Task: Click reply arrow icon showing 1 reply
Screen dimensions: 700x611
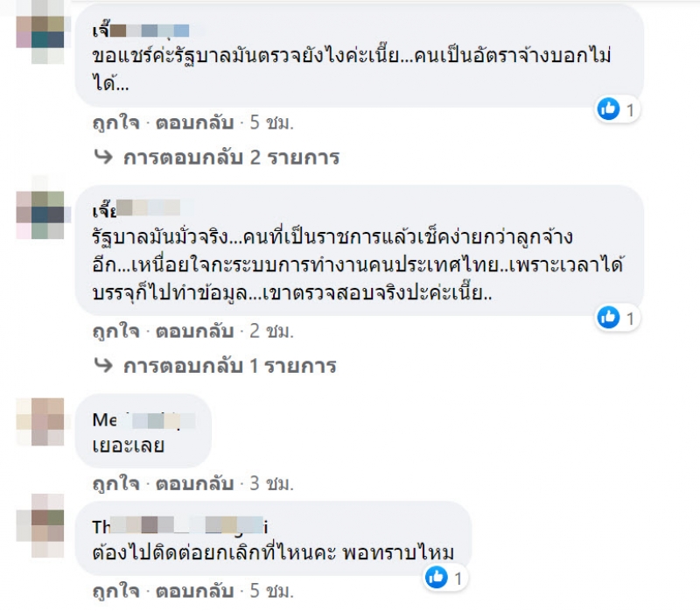Action: [x=104, y=365]
